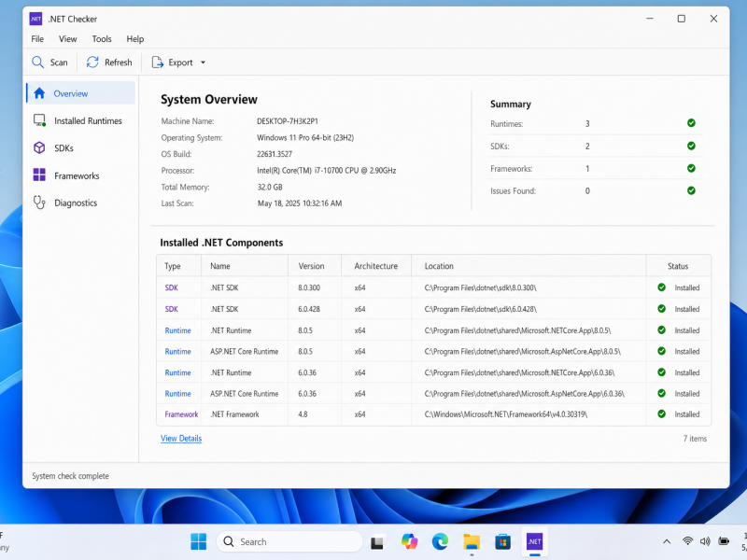Screen dimensions: 747x560
Task: Show hidden icons tray chevron
Action: coord(667,541)
